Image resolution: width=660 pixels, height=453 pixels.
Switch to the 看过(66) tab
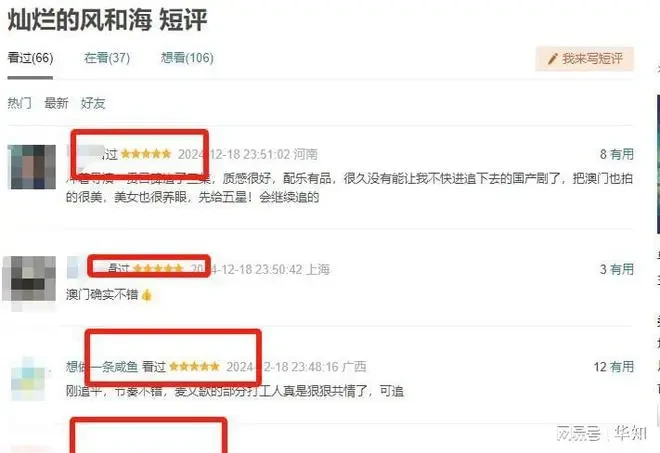[30, 58]
